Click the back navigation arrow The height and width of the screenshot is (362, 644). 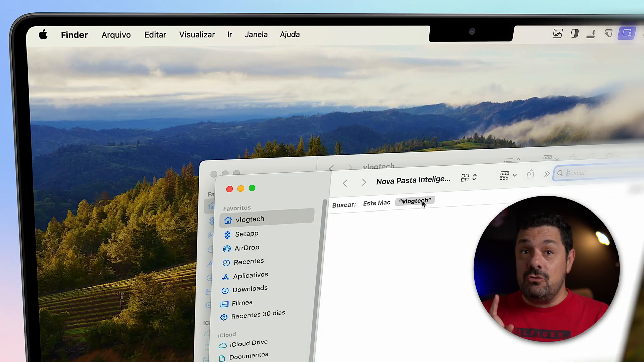tap(344, 182)
